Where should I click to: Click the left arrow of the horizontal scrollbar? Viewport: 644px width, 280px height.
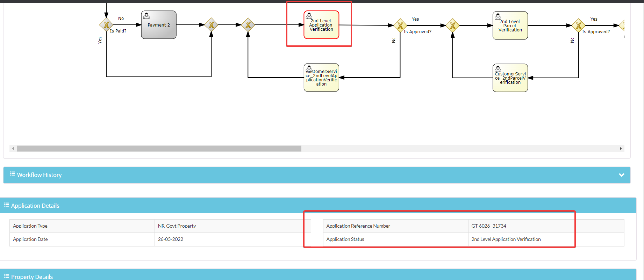(13, 149)
